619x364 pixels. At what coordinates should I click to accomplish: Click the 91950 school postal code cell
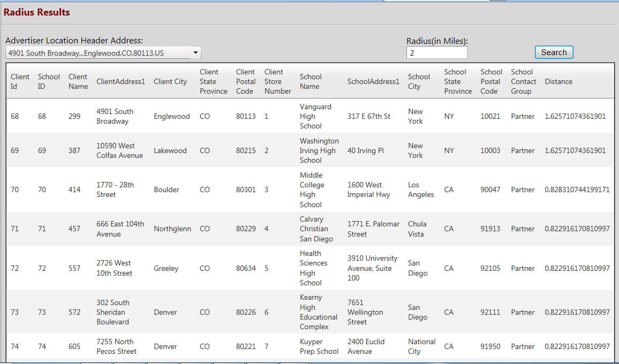490,346
